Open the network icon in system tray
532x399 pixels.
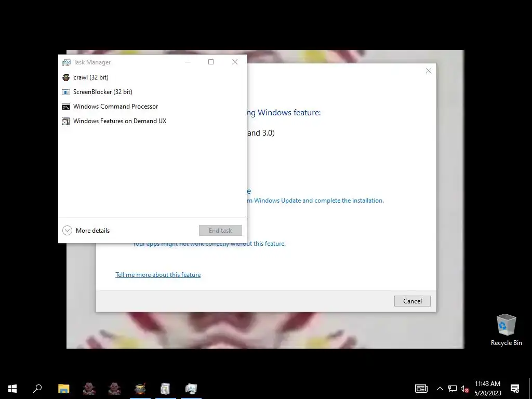pyautogui.click(x=453, y=389)
